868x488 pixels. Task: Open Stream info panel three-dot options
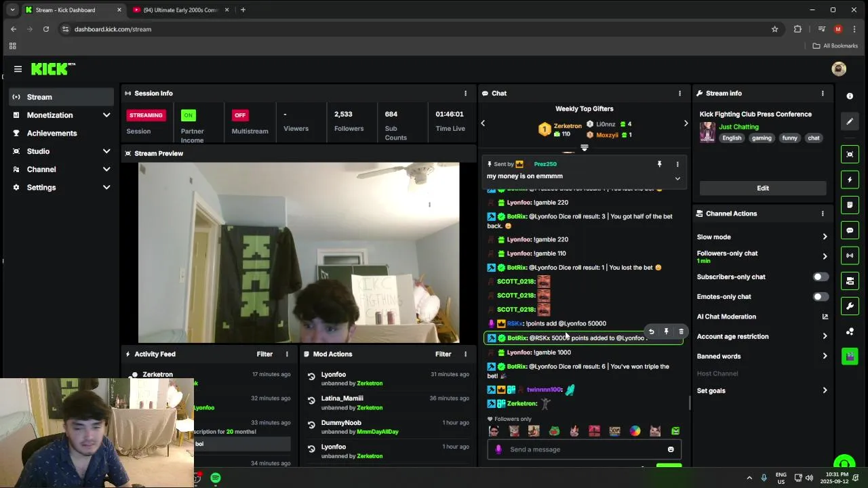[x=823, y=94]
